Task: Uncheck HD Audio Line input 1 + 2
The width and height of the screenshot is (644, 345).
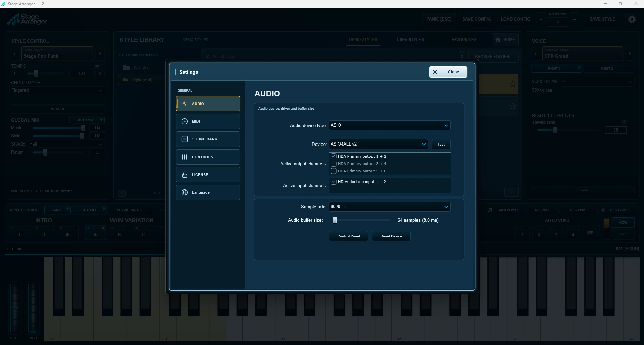Action: (x=334, y=182)
